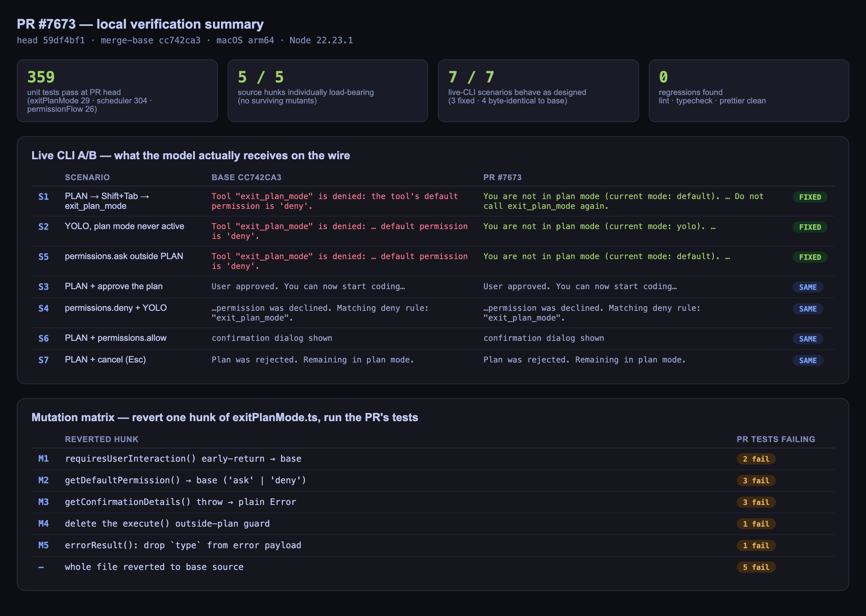Viewport: 866px width, 616px height.
Task: Click the "1 fail" badge in row M5
Action: 756,545
